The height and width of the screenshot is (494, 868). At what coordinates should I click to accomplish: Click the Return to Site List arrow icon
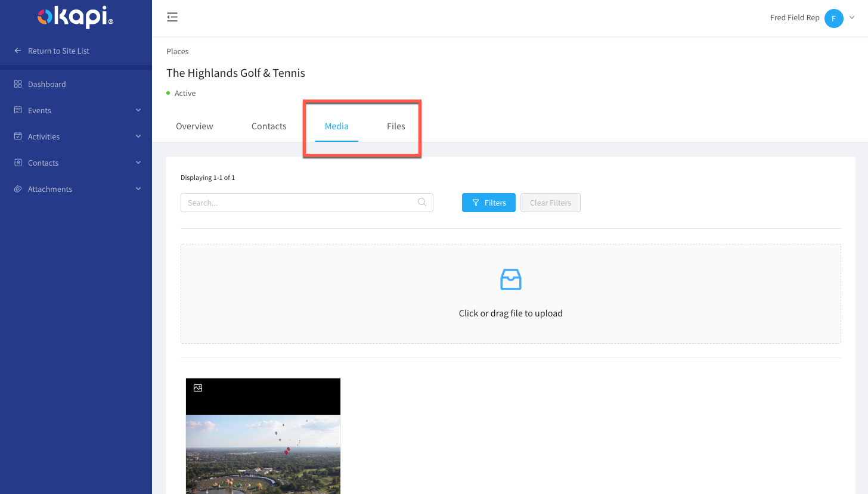tap(18, 51)
